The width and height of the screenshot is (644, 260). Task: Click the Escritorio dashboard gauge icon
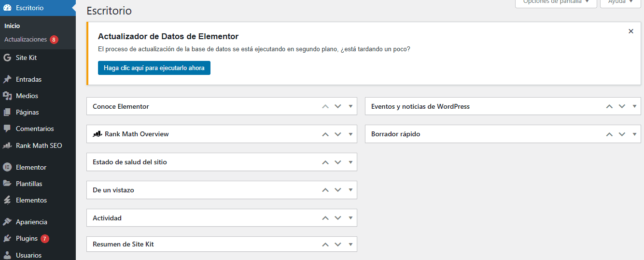pos(7,8)
